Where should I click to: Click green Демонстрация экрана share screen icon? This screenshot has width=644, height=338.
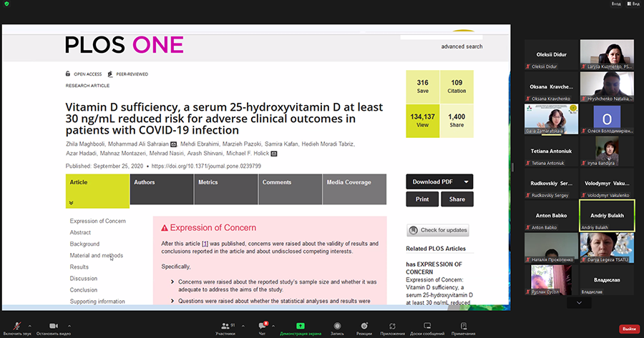pos(301,326)
